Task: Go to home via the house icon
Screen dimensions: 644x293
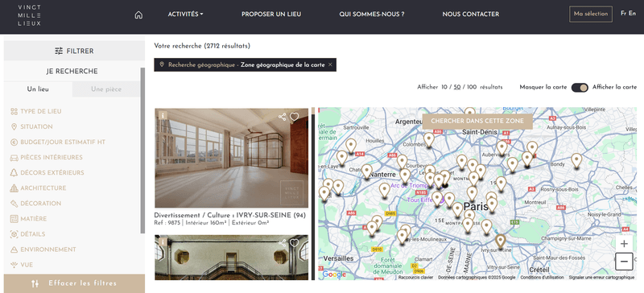Action: pyautogui.click(x=138, y=14)
